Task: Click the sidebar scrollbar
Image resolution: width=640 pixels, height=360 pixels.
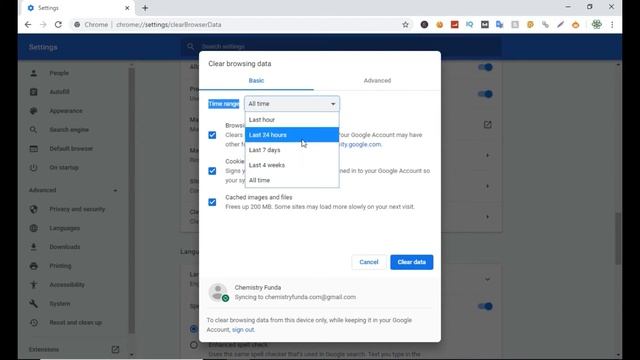Action: click(x=131, y=200)
